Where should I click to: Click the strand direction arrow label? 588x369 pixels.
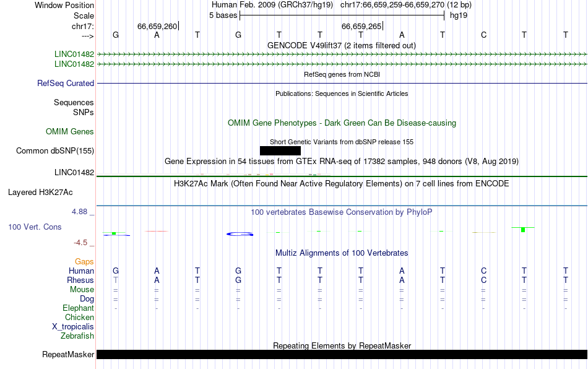point(88,36)
